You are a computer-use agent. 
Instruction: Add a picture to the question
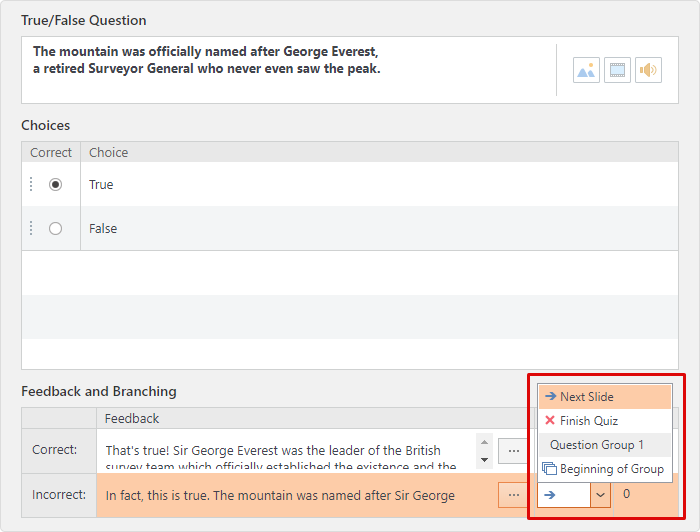[586, 70]
